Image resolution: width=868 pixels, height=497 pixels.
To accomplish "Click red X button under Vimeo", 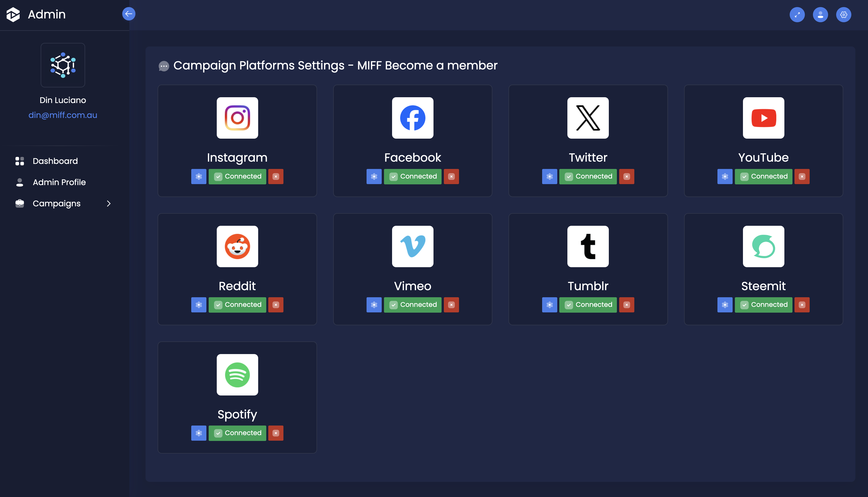I will point(451,305).
